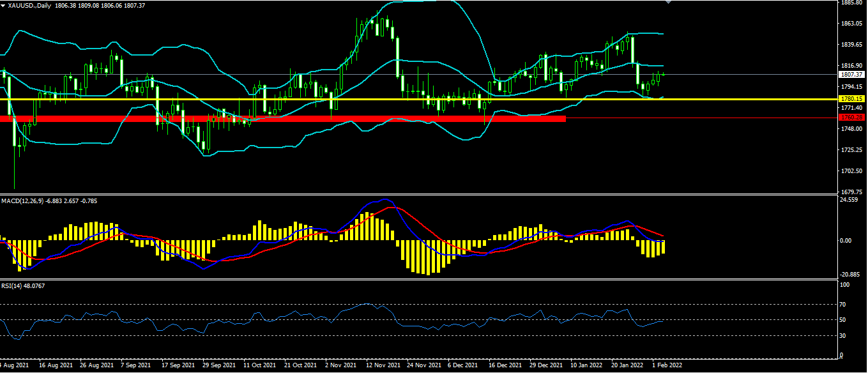Click the latest candlestick on the chart
This screenshot has width=868, height=373.
663,75
